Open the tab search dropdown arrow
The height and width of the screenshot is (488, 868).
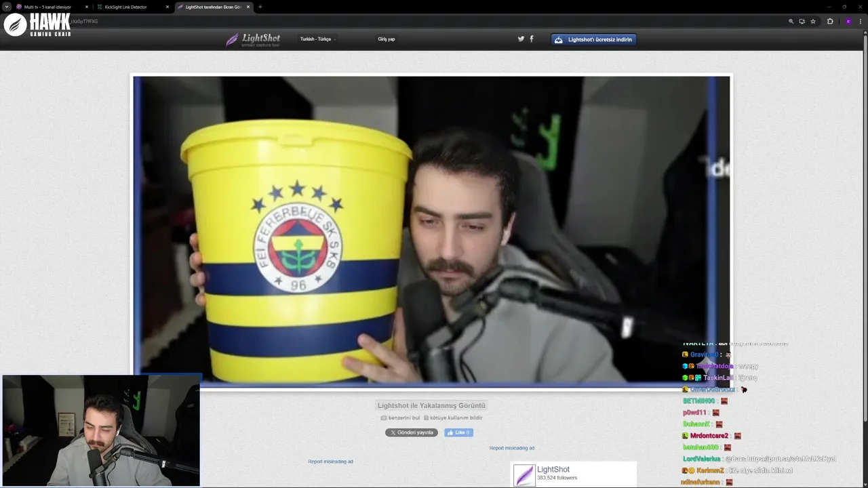click(x=7, y=7)
